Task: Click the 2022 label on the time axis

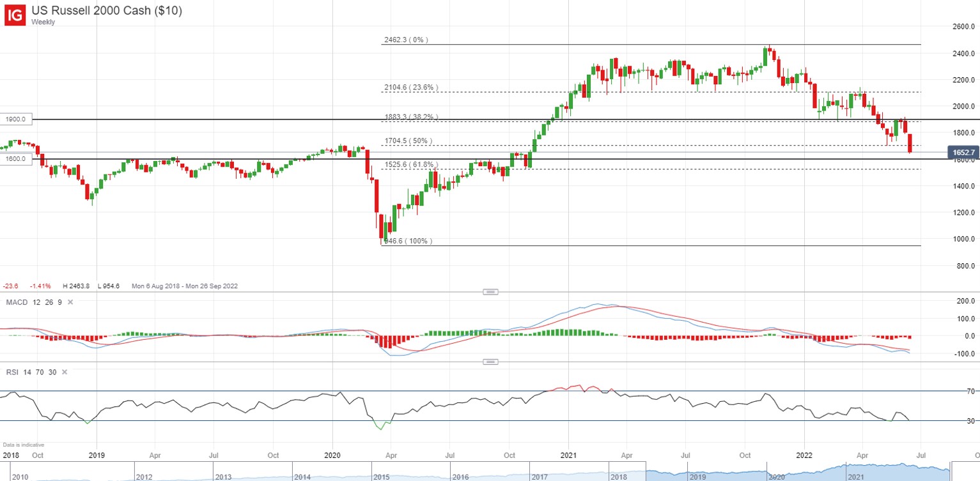Action: point(805,456)
